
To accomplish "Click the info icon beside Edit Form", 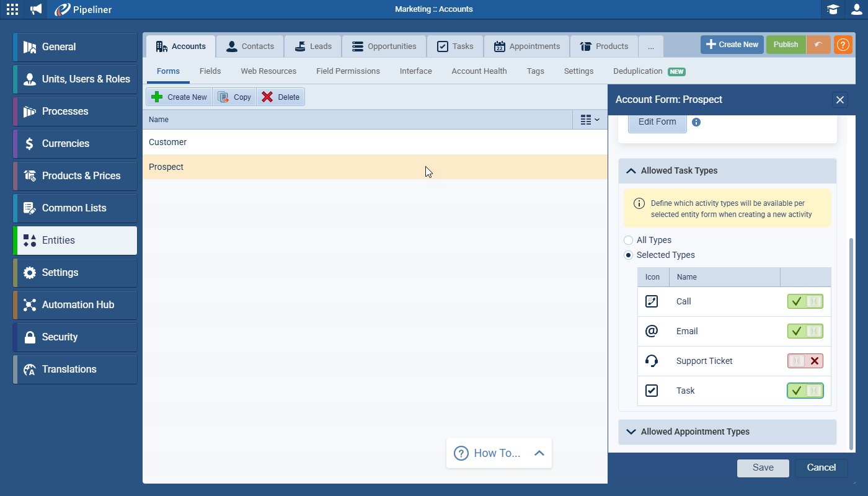I will [696, 122].
